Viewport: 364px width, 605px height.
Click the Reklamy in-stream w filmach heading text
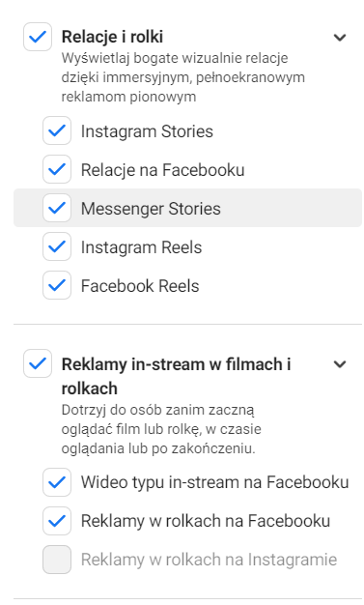pos(177,376)
